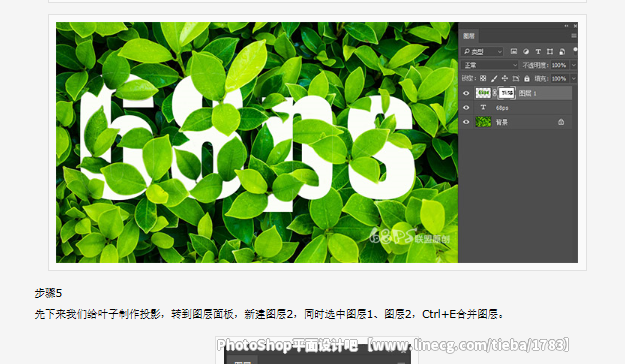Screen dimensions: 625x364
Task: Click the fill 100% field
Action: pos(560,79)
